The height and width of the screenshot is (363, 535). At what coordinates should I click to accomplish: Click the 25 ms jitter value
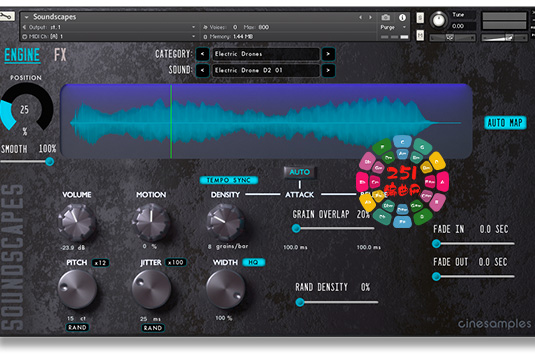[150, 319]
